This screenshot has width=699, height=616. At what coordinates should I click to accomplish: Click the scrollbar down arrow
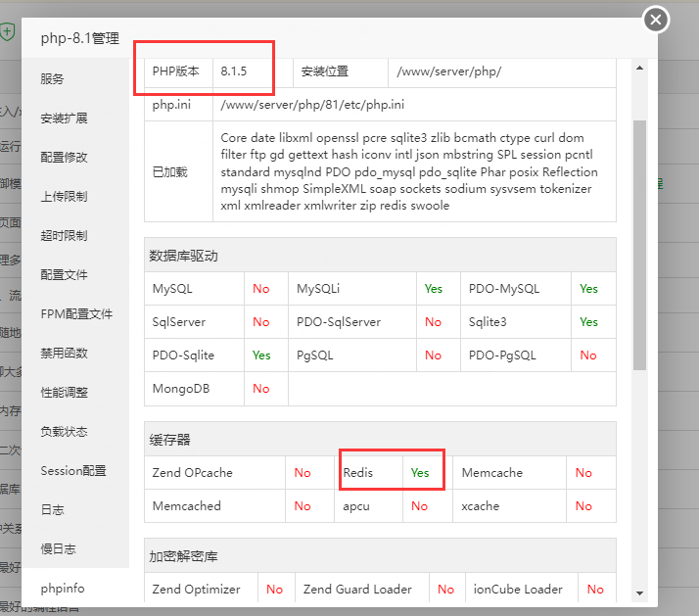(x=639, y=593)
